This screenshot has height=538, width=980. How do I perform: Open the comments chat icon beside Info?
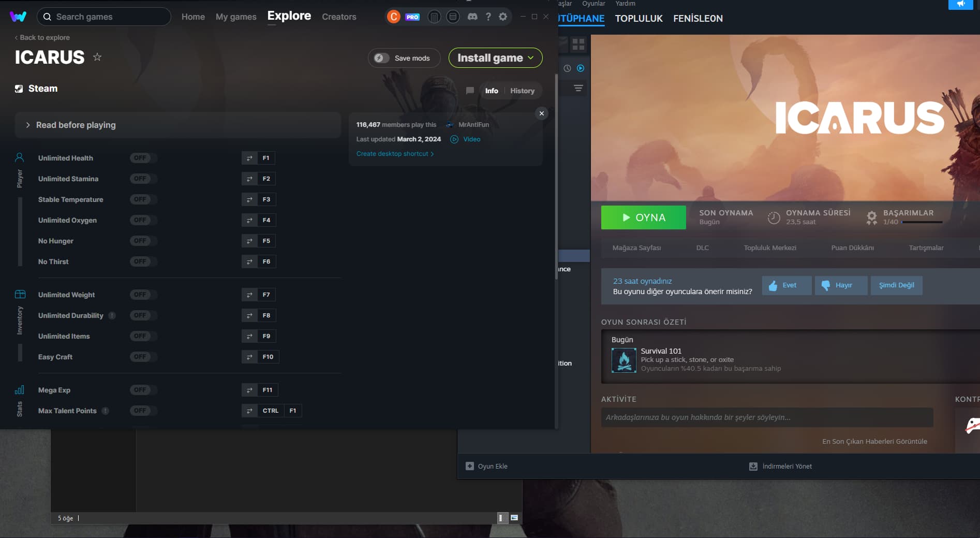(470, 91)
